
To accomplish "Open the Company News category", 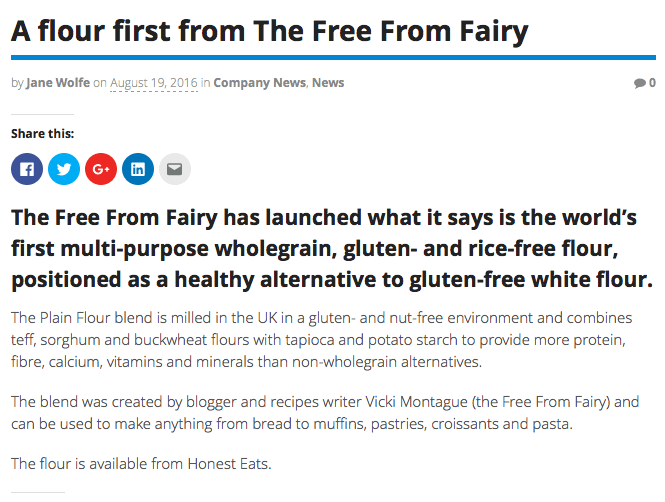I will click(260, 83).
